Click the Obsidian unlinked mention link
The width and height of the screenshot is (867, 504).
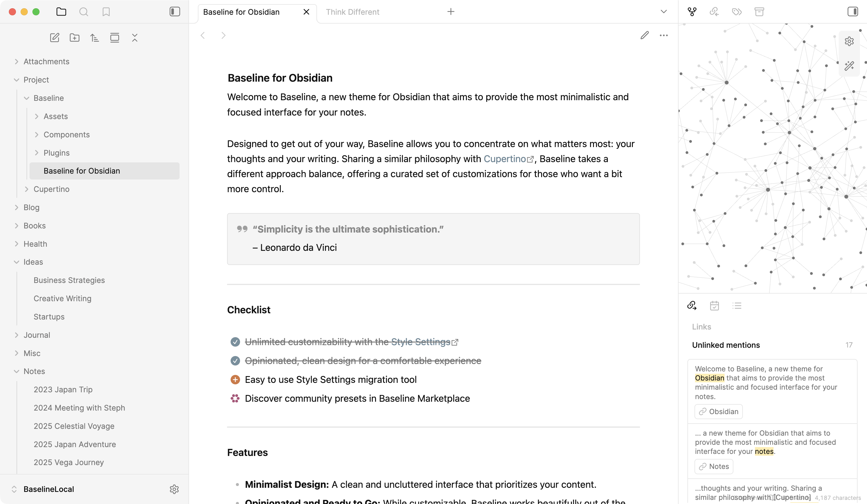tap(718, 411)
